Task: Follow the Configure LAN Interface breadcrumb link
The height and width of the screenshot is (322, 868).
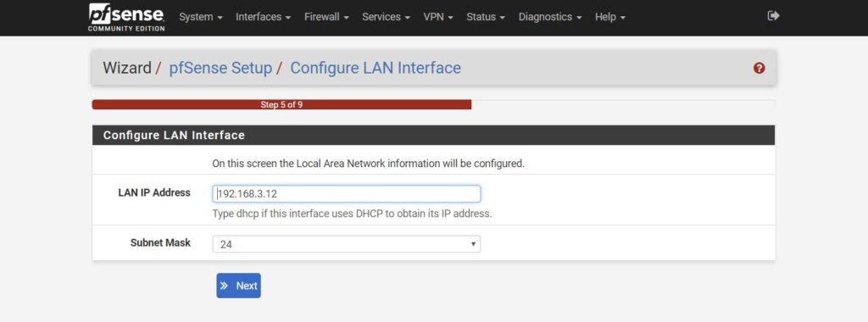Action: coord(376,68)
